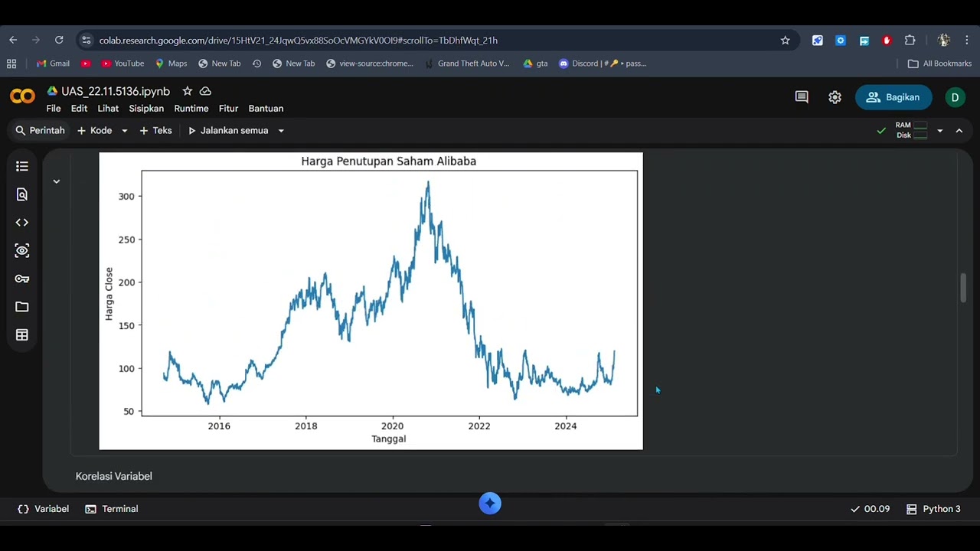Click the Google Drive icon beside the notebook name

52,91
